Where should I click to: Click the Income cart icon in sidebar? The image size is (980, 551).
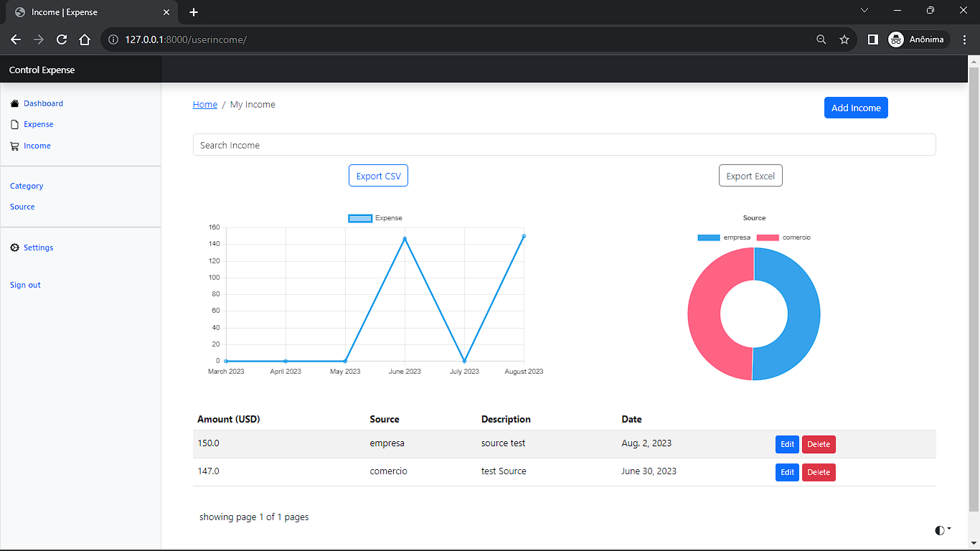pyautogui.click(x=14, y=146)
